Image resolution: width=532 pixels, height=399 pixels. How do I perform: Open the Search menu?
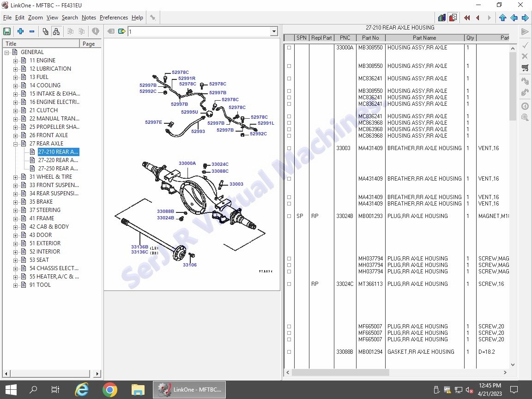70,18
